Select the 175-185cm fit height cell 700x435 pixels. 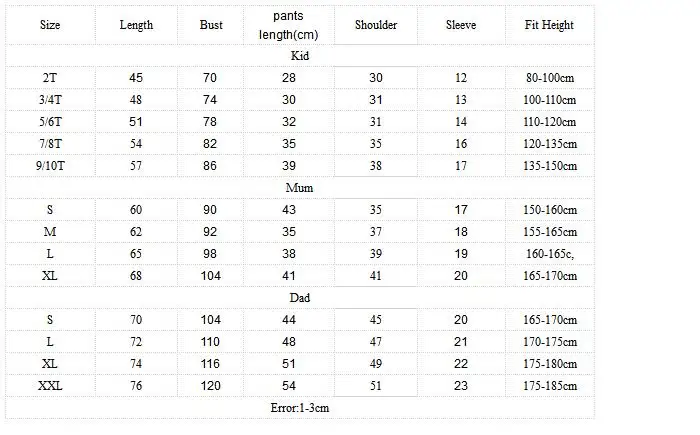550,385
